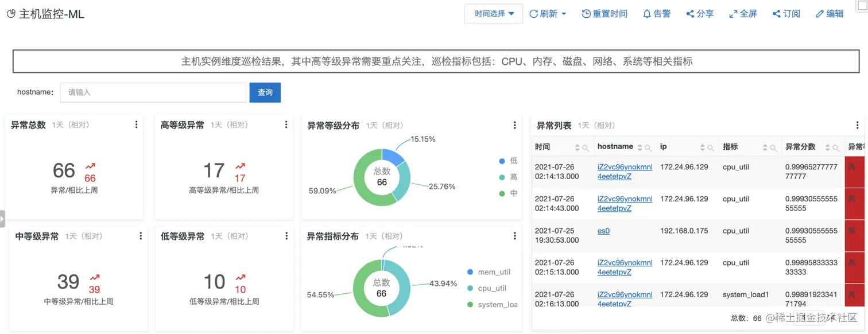Click the 54.55% donut segment label
868x334 pixels.
(x=320, y=294)
